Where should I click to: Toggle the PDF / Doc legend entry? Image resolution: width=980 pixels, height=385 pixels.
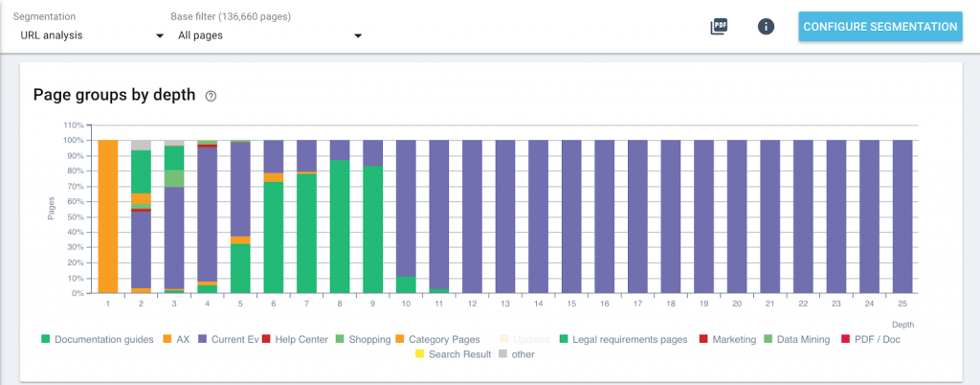869,339
